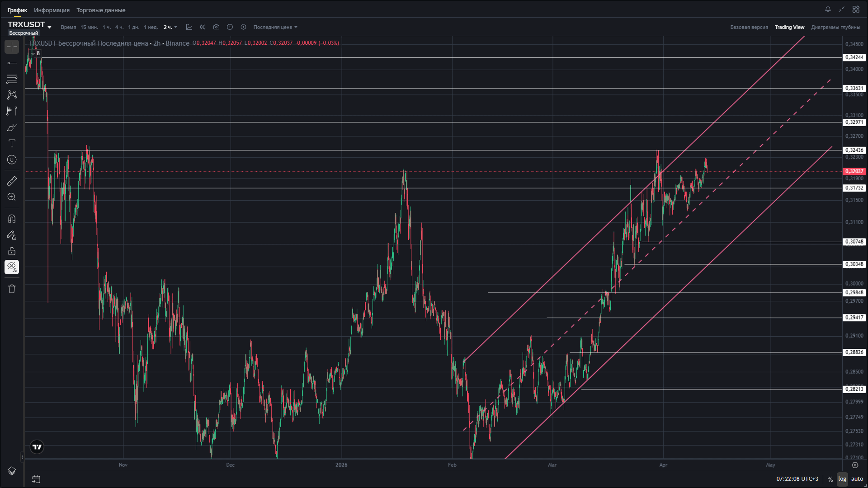The width and height of the screenshot is (868, 488).
Task: Toggle log scale on price axis
Action: pyautogui.click(x=842, y=479)
